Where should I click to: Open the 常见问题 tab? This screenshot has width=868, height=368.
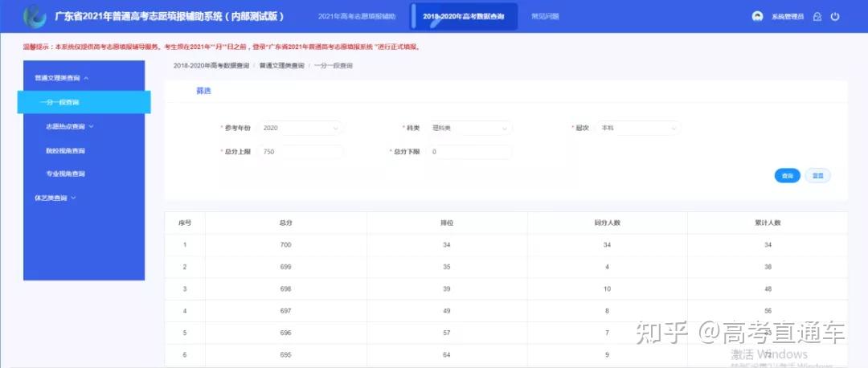coord(545,17)
